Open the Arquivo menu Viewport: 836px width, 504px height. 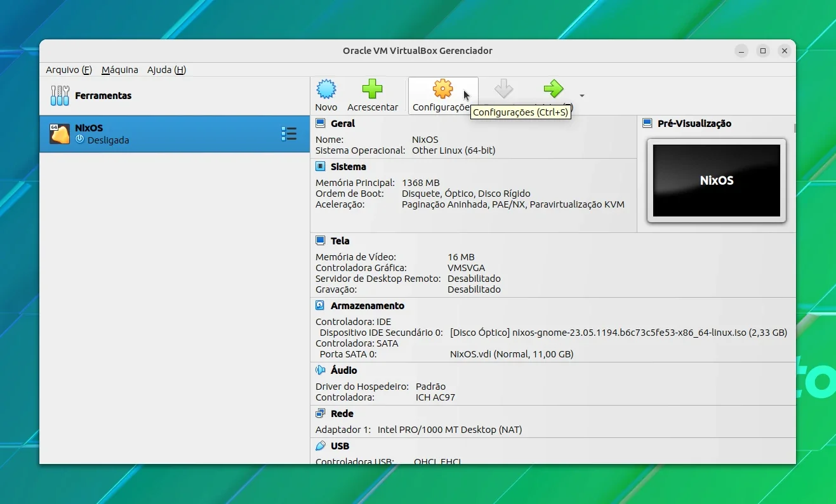click(x=69, y=70)
